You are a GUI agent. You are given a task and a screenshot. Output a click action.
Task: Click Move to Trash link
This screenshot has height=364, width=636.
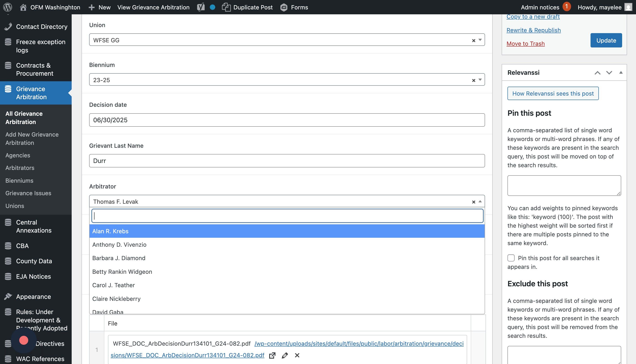point(525,43)
